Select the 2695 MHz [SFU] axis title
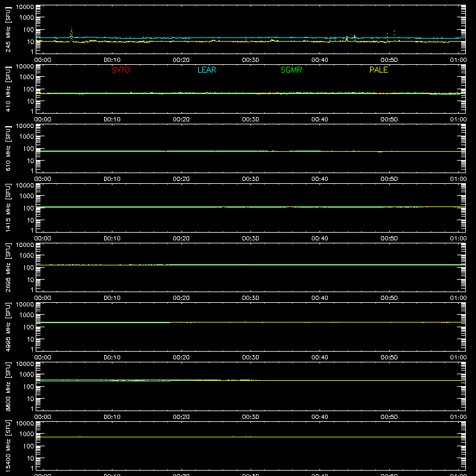 pyautogui.click(x=8, y=267)
